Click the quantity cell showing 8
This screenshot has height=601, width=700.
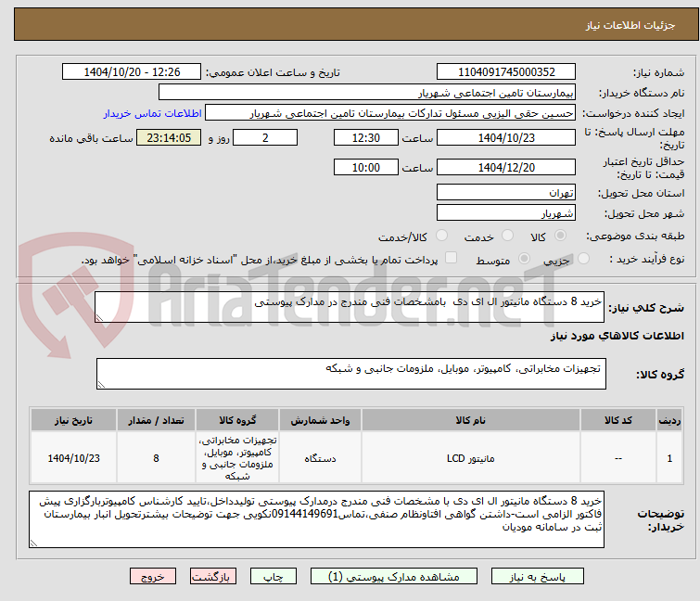pos(156,458)
